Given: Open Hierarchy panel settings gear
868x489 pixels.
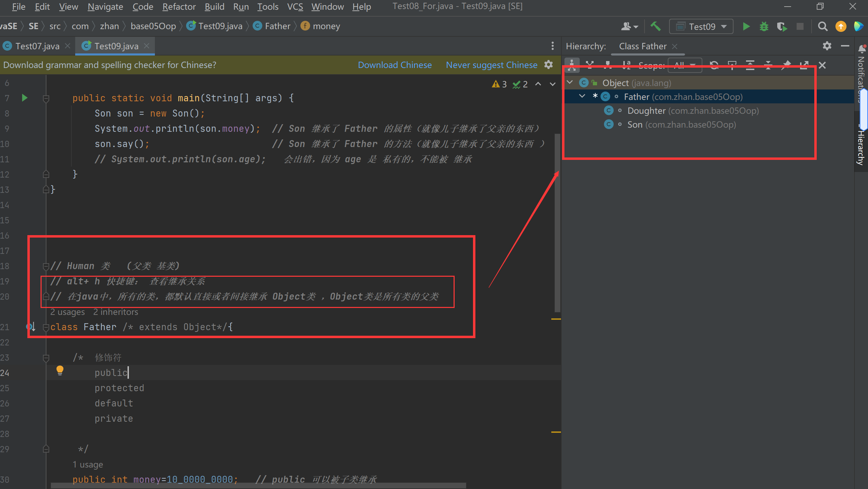Looking at the screenshot, I should pyautogui.click(x=827, y=46).
